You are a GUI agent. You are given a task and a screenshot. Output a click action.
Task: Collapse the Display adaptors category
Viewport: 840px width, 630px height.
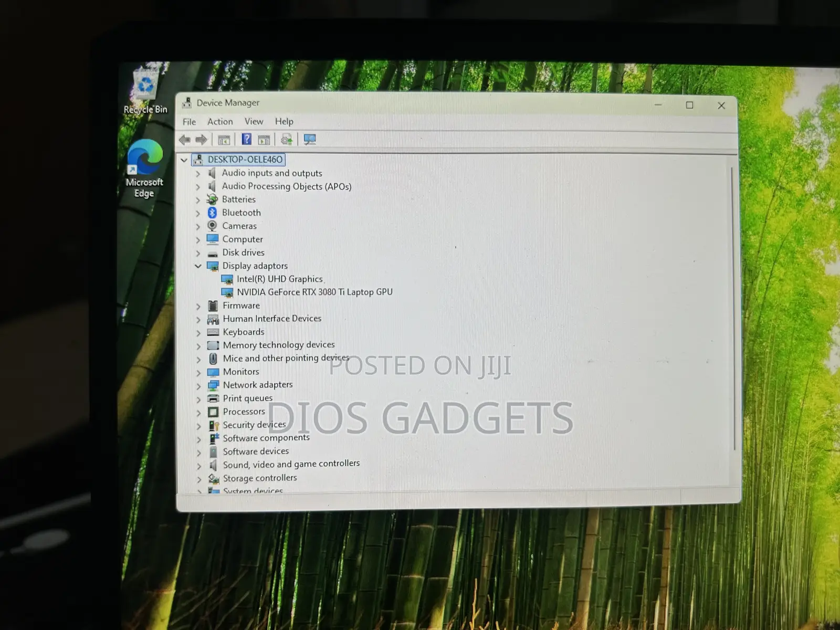pos(198,266)
